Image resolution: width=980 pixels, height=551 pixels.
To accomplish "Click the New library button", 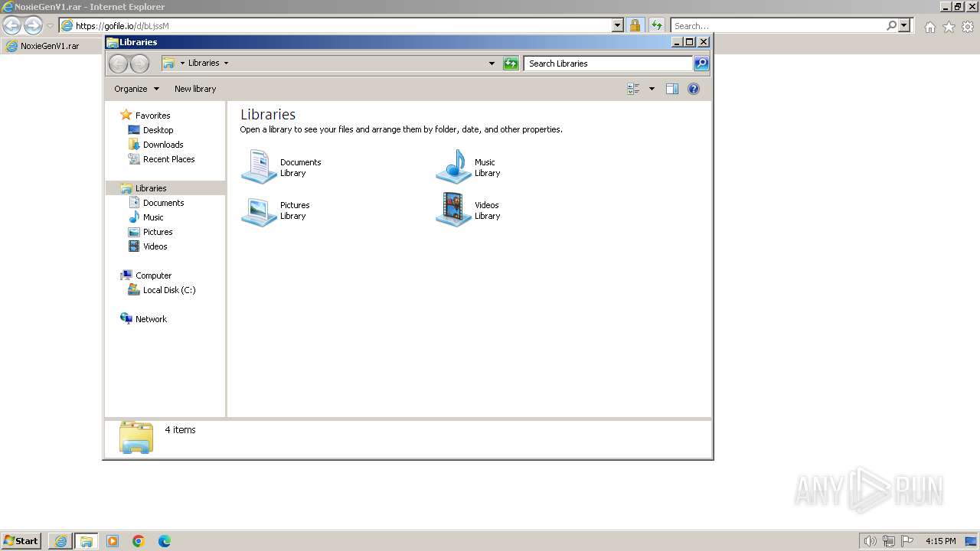I will 195,89.
